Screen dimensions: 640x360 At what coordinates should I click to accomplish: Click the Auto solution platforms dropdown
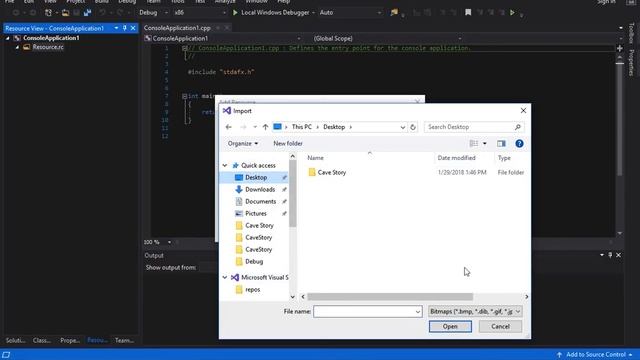pyautogui.click(x=350, y=13)
